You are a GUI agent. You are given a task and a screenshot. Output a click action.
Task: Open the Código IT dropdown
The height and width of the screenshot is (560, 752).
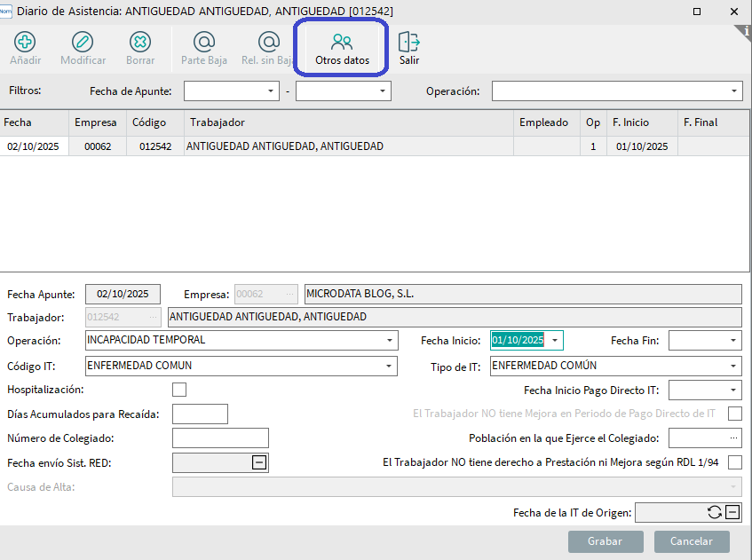point(391,366)
